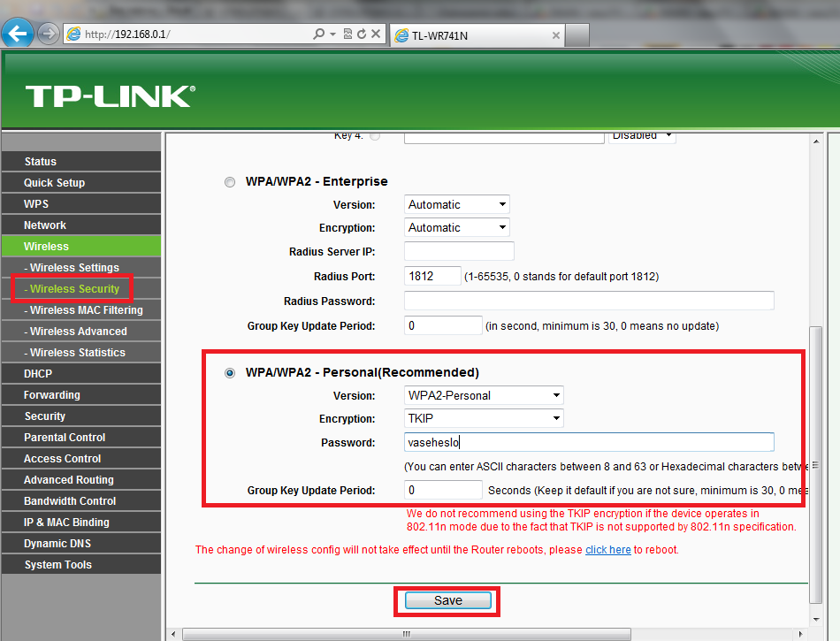
Task: Click the Stop loading X icon
Action: pos(376,34)
